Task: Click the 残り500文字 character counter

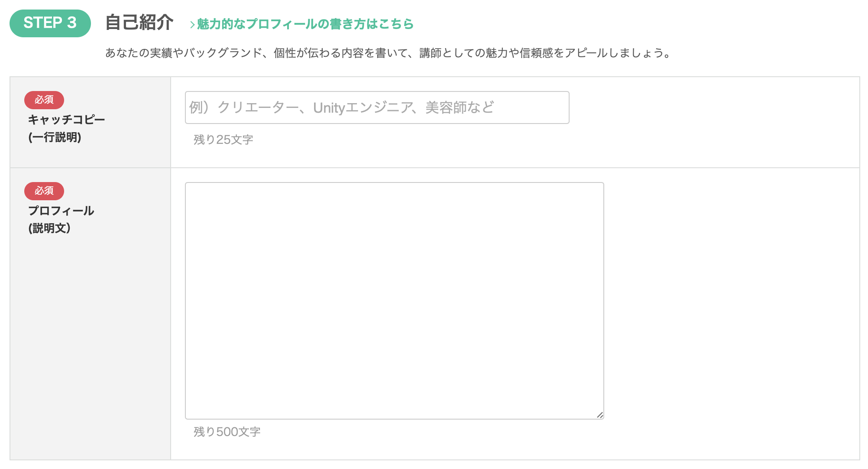Action: coord(227,432)
